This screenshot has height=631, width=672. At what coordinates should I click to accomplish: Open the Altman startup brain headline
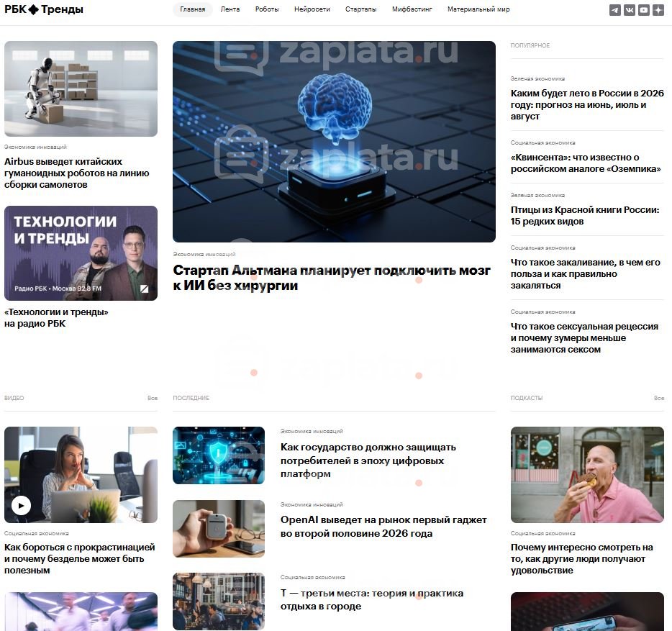332,278
